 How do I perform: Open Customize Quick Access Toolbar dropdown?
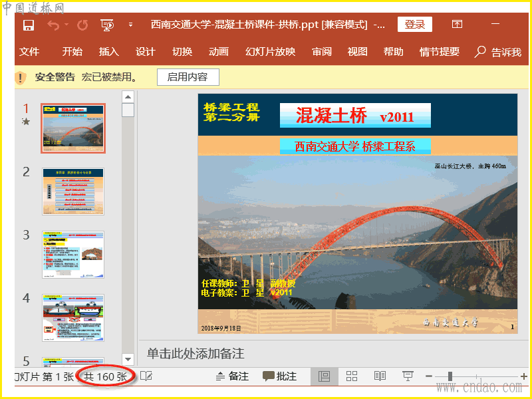(x=130, y=25)
